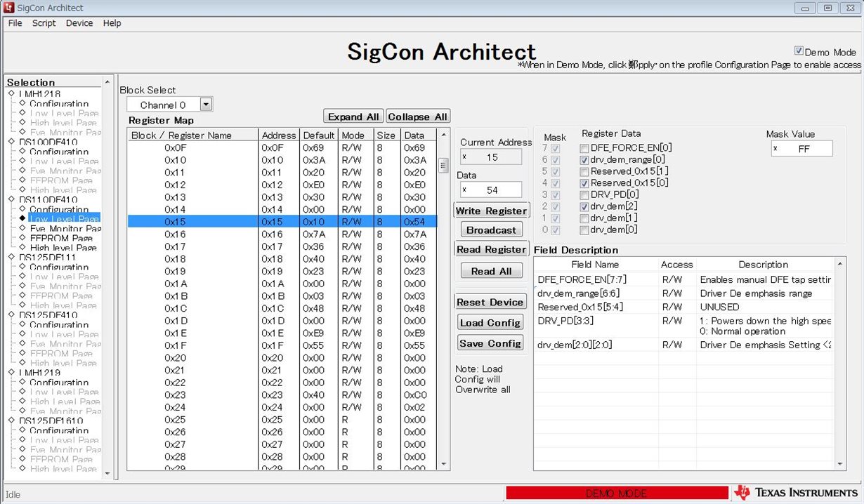
Task: Click the diamond node icon beside LMH1218
Action: pyautogui.click(x=11, y=93)
